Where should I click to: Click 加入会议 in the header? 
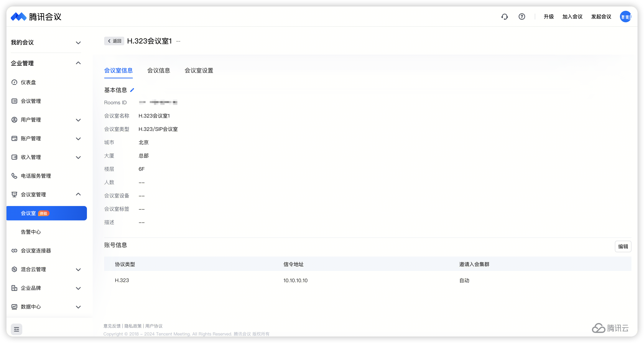(x=572, y=17)
